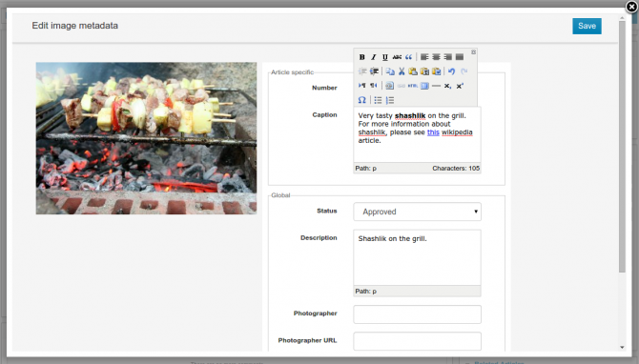Insert link with the chain-globe icon
639x364 pixels.
tap(389, 86)
